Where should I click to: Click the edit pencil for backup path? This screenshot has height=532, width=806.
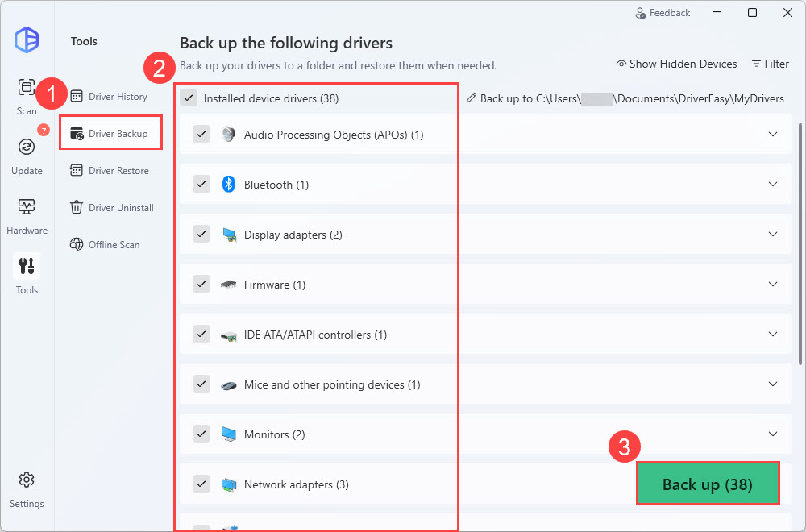(x=472, y=98)
